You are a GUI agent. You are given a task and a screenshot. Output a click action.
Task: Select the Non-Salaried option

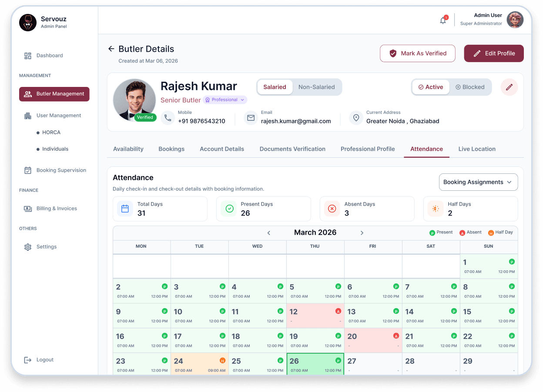317,87
